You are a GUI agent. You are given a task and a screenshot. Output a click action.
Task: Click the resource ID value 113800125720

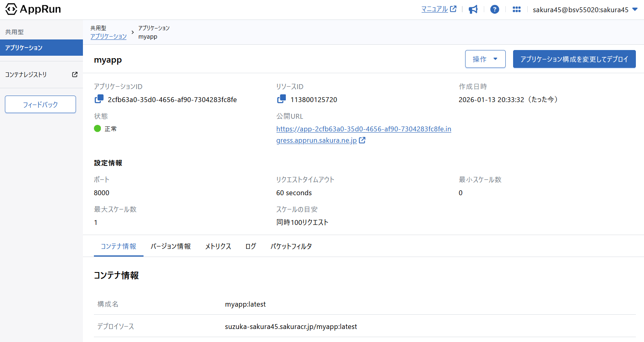[314, 100]
